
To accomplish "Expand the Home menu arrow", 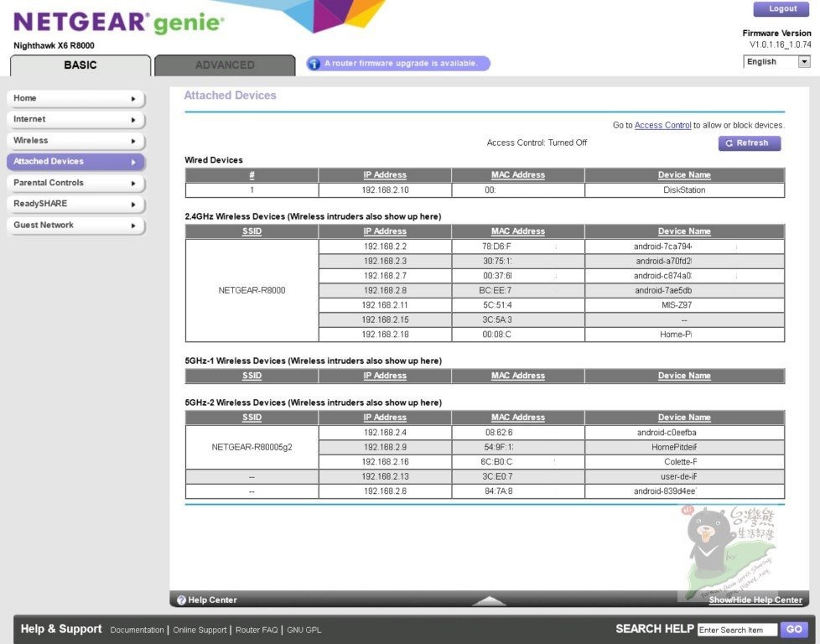I will coord(133,98).
